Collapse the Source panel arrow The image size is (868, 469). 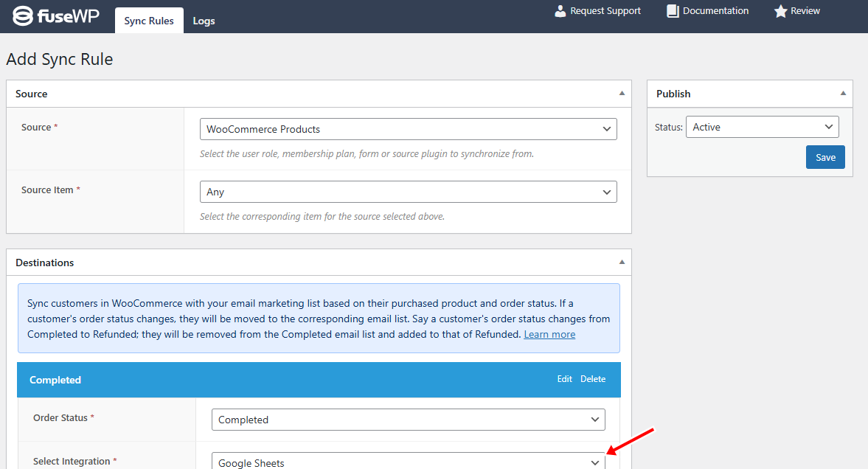tap(622, 94)
